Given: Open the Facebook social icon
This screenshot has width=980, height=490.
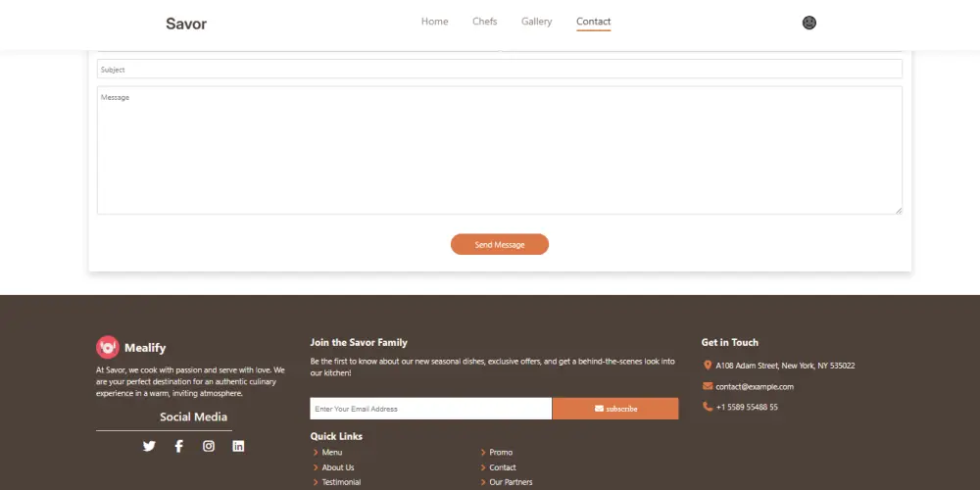Looking at the screenshot, I should 178,446.
